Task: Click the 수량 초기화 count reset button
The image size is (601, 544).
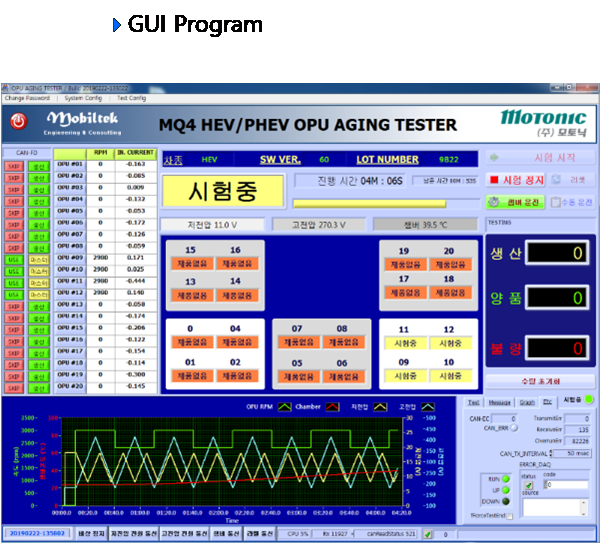Action: [x=540, y=381]
